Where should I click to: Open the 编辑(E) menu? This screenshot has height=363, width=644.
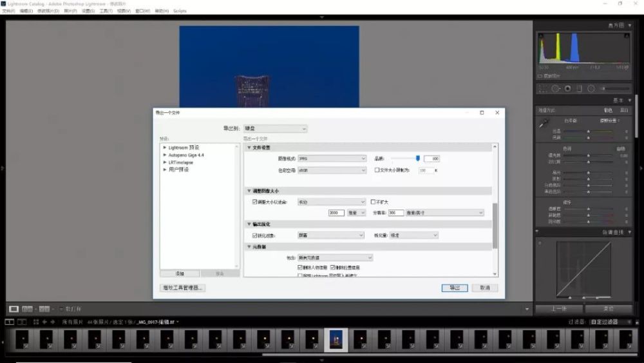26,11
